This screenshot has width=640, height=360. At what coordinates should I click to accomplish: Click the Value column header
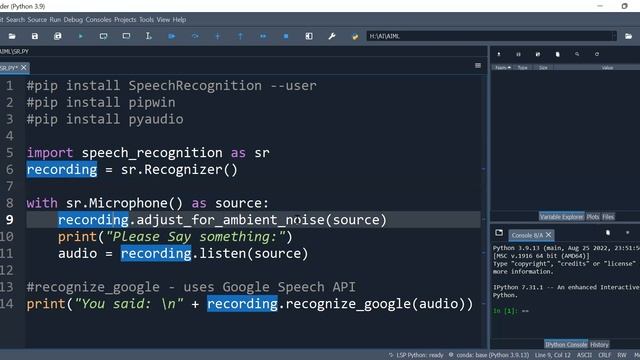[x=607, y=67]
